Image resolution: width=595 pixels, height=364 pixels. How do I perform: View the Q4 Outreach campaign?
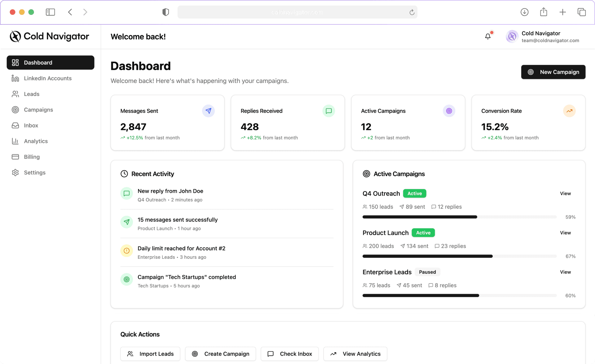tap(565, 193)
